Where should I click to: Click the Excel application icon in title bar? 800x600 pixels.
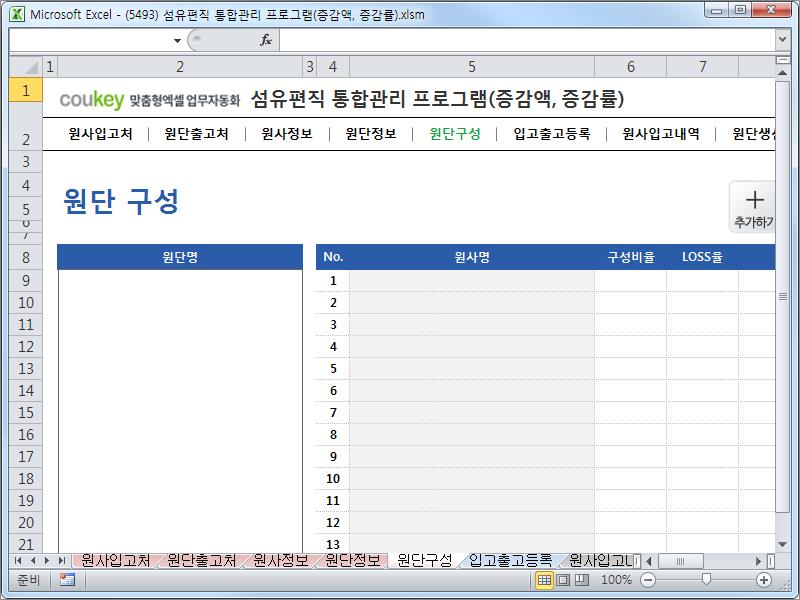point(17,14)
